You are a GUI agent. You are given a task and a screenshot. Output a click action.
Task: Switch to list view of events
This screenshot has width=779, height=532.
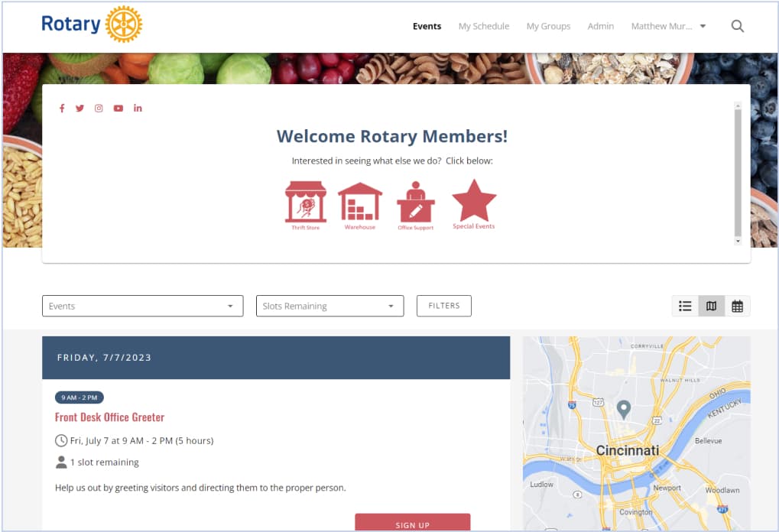684,305
